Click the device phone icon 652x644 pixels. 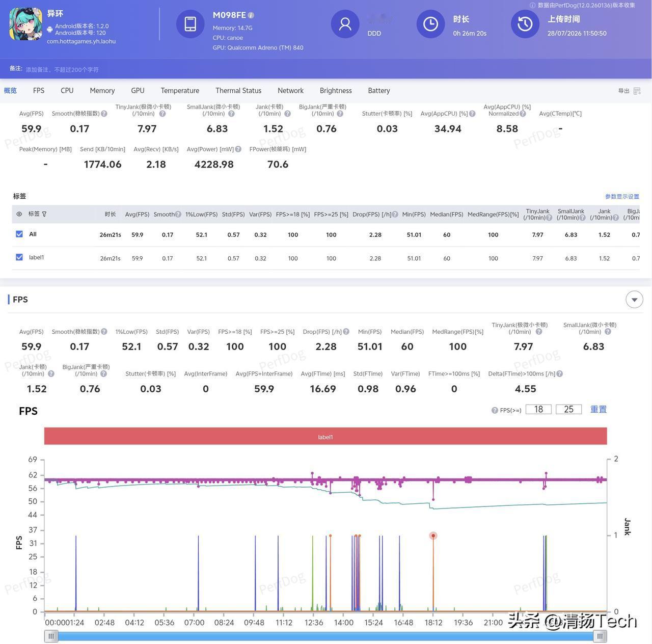[x=191, y=24]
